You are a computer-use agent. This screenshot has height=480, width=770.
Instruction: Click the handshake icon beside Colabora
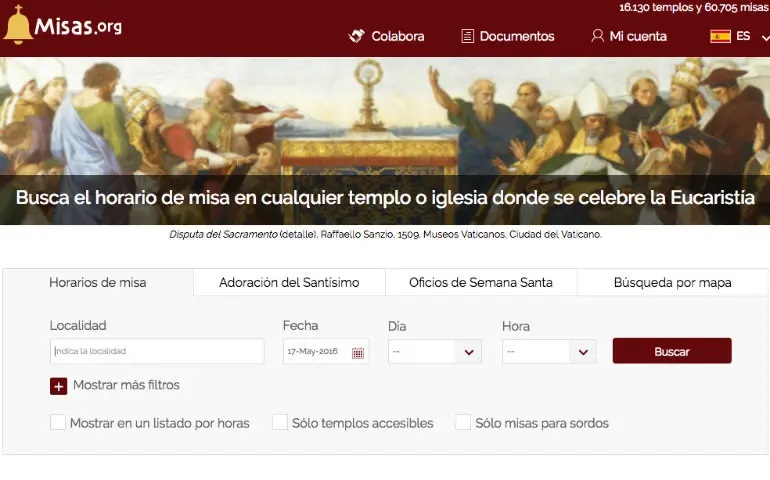(x=357, y=36)
